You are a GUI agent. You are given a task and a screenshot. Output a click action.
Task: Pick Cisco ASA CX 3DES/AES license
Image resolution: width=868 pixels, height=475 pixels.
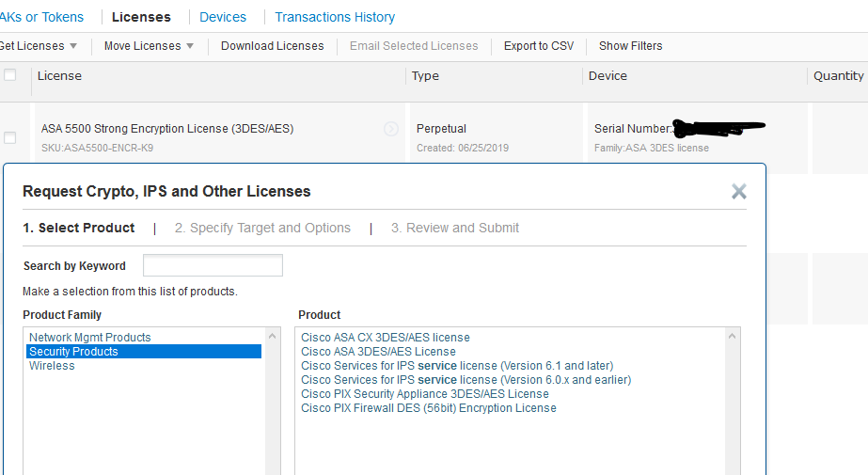(386, 338)
